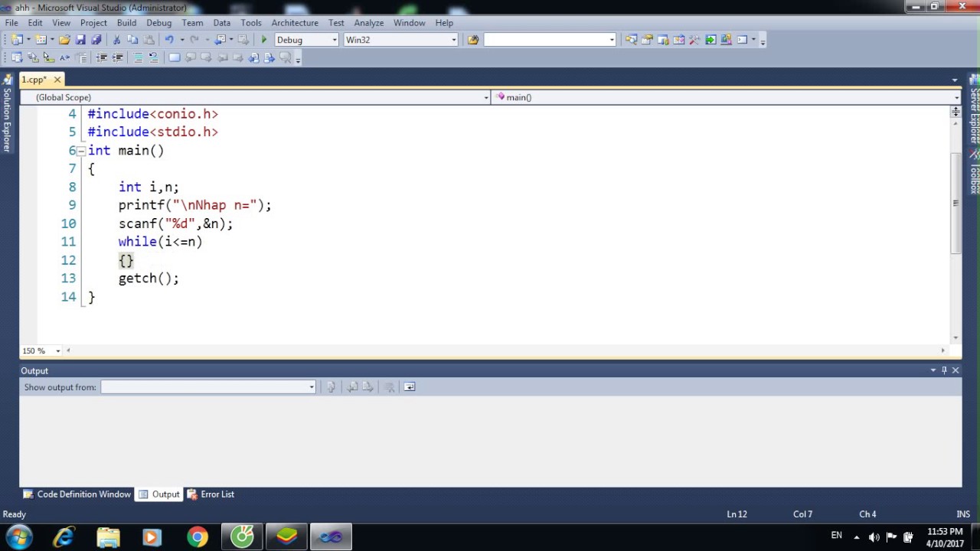
Task: Uncomment the selected lines
Action: 153,57
